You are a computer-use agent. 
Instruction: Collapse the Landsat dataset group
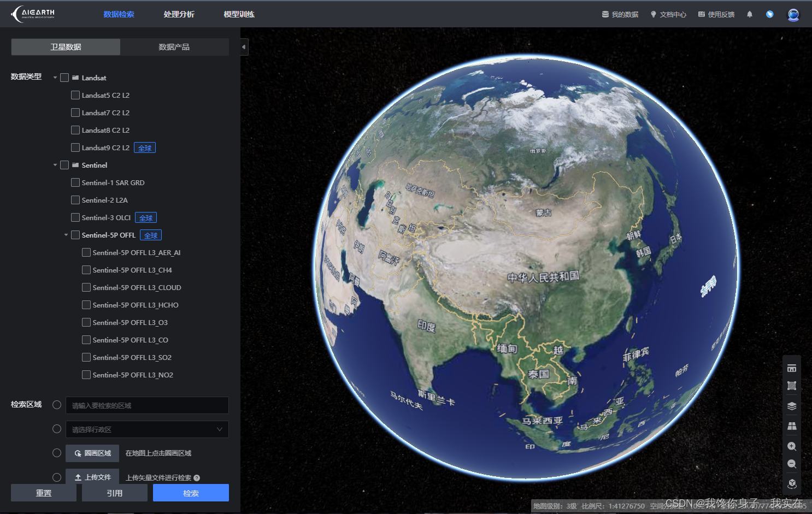pyautogui.click(x=55, y=77)
